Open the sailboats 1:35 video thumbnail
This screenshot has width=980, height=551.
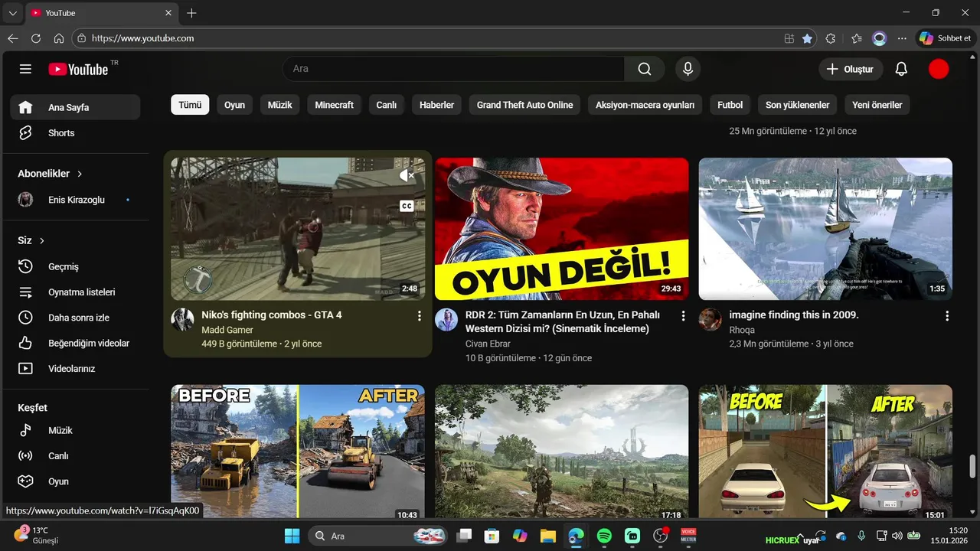point(825,229)
